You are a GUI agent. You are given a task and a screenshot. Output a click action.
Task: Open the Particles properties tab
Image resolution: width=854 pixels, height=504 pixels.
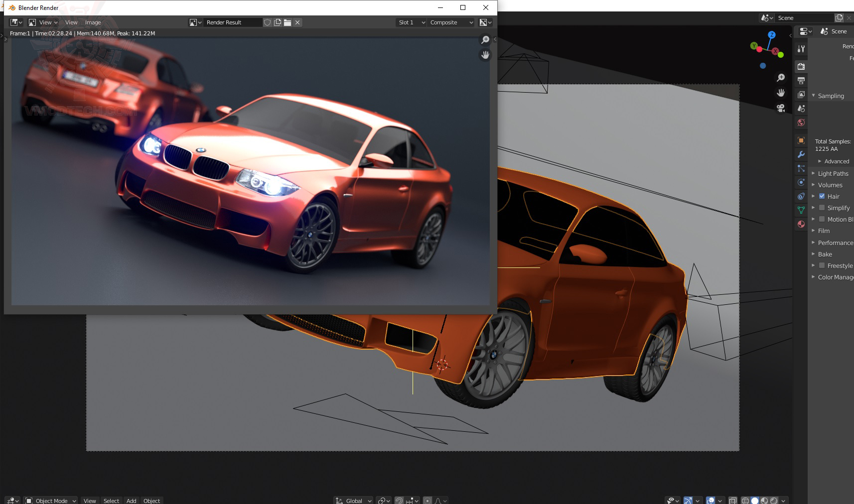pyautogui.click(x=801, y=168)
